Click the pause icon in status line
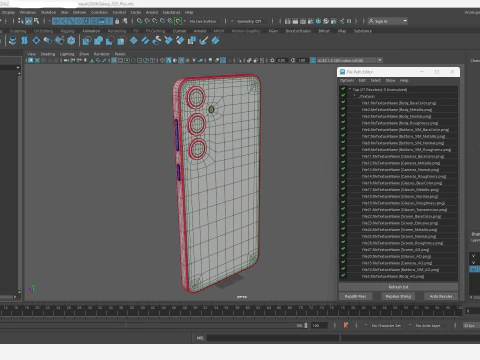This screenshot has height=360, width=480. (x=349, y=21)
